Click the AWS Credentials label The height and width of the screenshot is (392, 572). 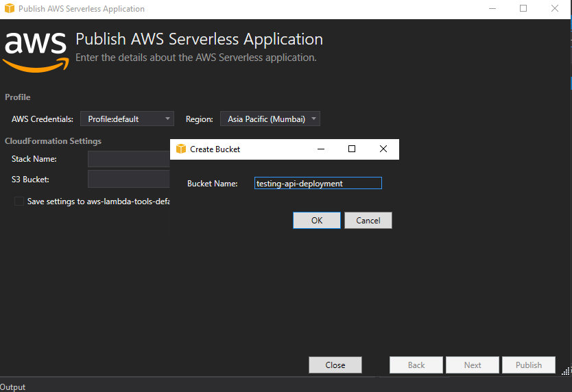click(x=43, y=119)
